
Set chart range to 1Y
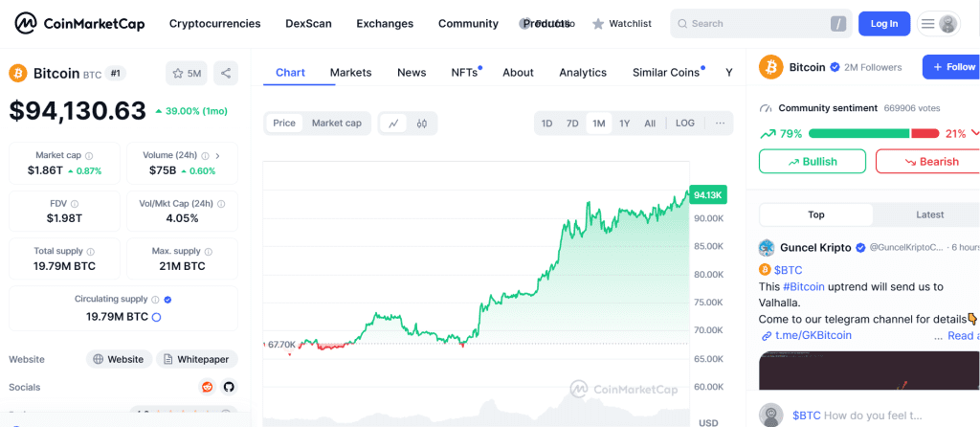[x=624, y=124]
